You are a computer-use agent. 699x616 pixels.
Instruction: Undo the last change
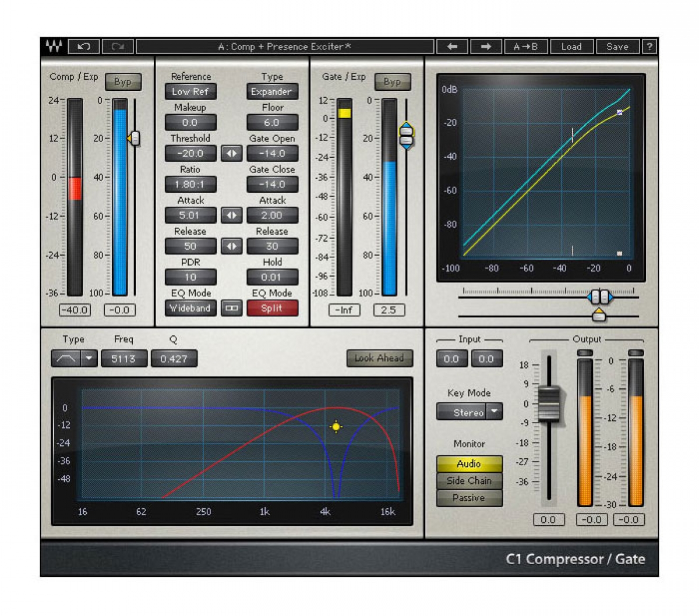click(x=84, y=47)
